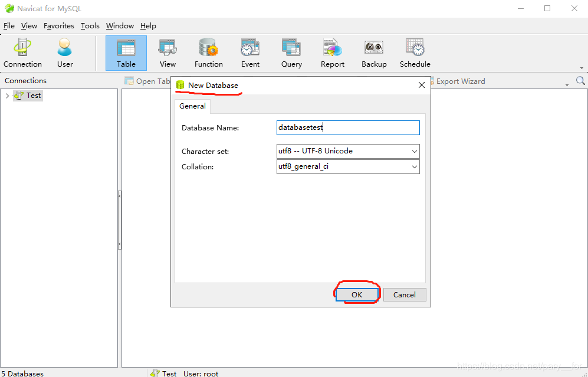
Task: Click the Connection toolbar icon
Action: pos(22,53)
